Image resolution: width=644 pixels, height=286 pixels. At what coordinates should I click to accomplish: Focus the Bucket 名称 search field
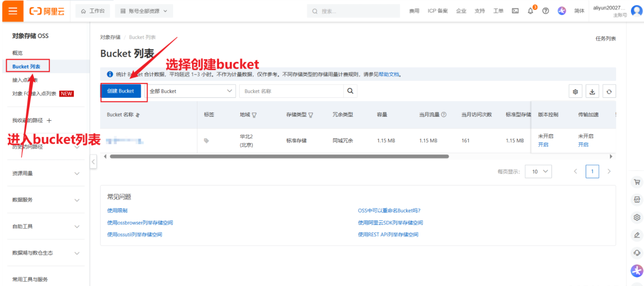coord(292,91)
